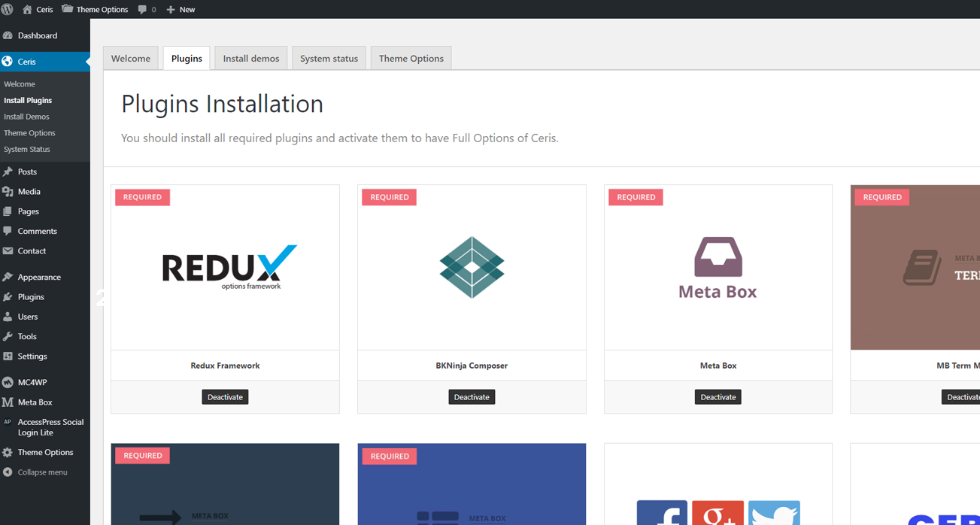The height and width of the screenshot is (525, 980).
Task: Open comments bubble icon in admin bar
Action: 142,10
